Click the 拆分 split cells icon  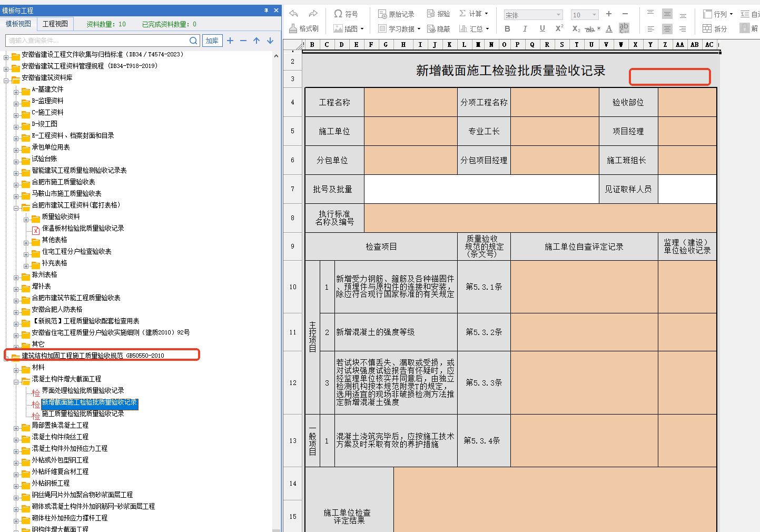pos(715,28)
